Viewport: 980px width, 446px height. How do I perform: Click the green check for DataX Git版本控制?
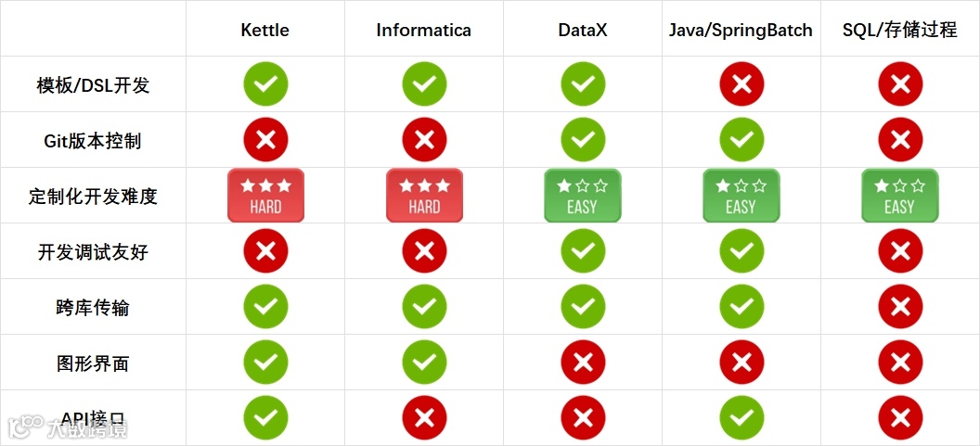(583, 140)
